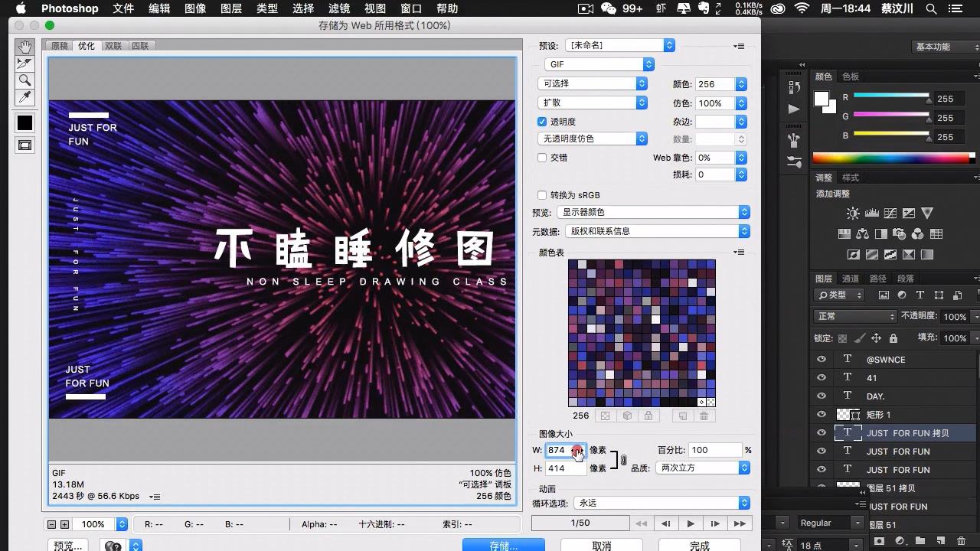Viewport: 980px width, 551px height.
Task: Click the Wi-Fi icon in menu bar
Action: coord(802,8)
